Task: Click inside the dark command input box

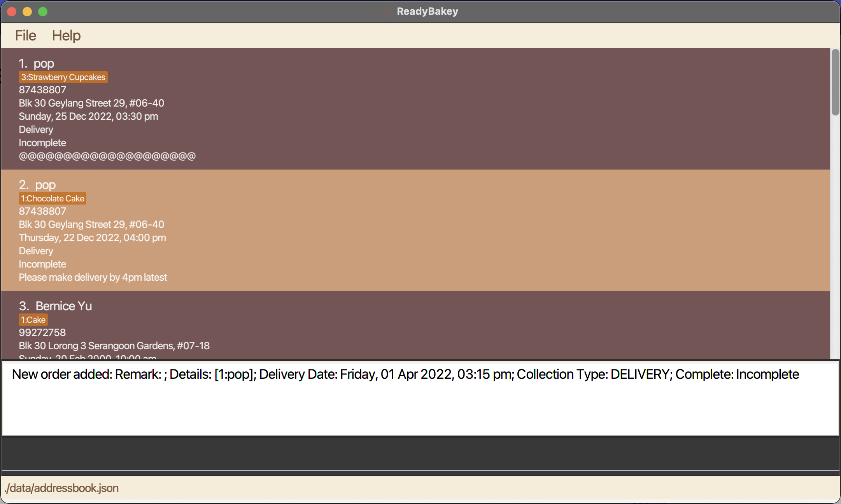Action: click(420, 453)
